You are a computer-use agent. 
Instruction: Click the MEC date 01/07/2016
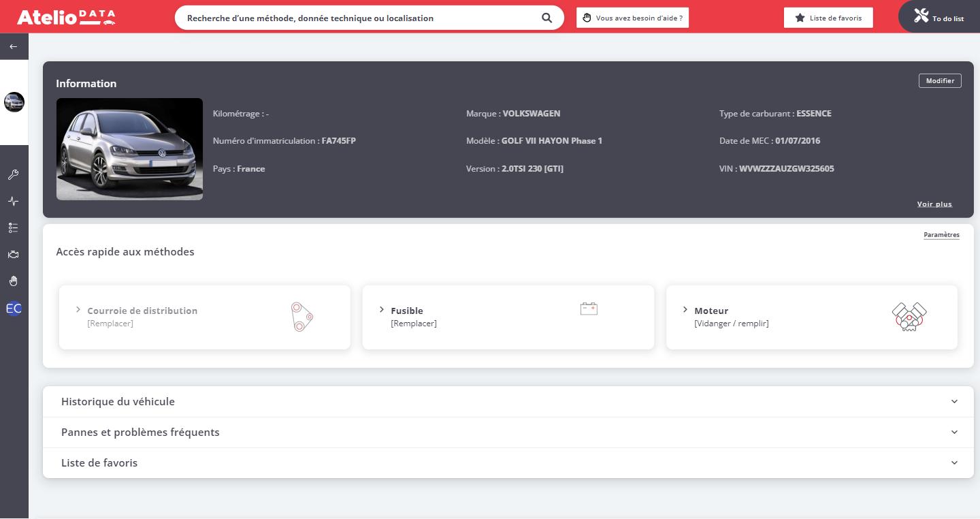coord(798,141)
